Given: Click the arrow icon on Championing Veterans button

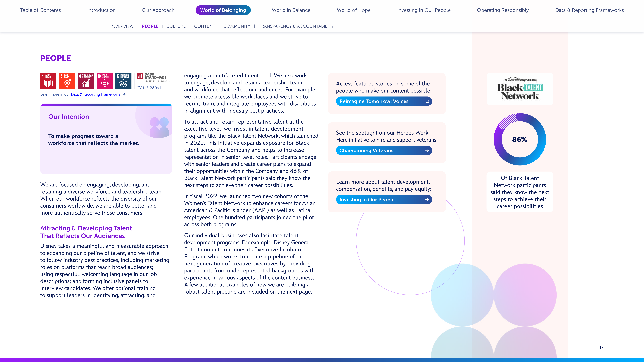Looking at the screenshot, I should click(427, 150).
